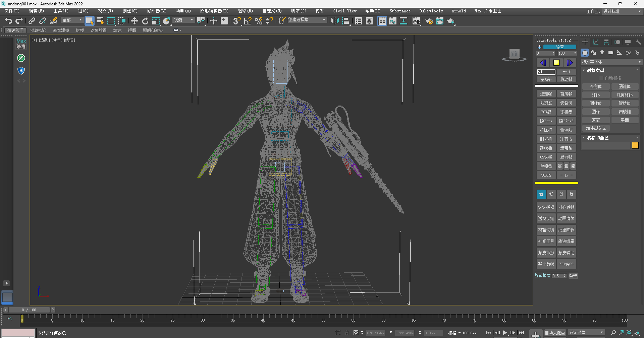This screenshot has height=338, width=644.
Task: Open the Material Editor
Action: (x=416, y=21)
